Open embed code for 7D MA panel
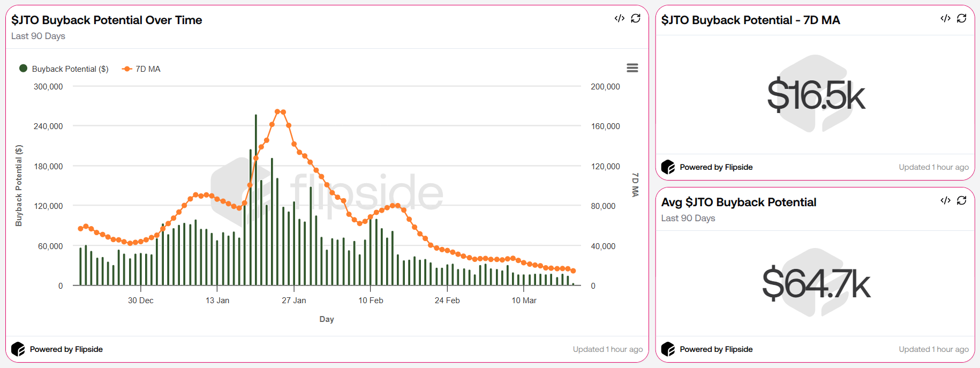The height and width of the screenshot is (368, 980). coord(945,19)
